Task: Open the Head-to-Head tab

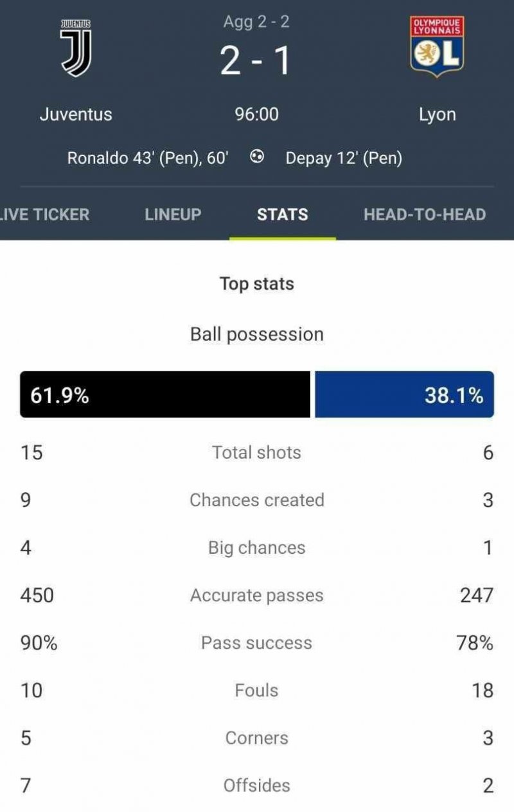Action: [x=425, y=214]
